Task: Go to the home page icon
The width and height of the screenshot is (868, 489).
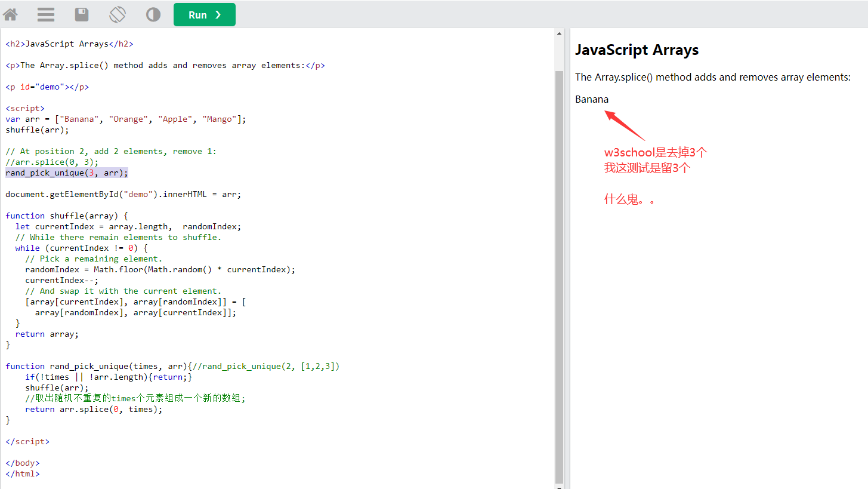Action: click(x=10, y=14)
